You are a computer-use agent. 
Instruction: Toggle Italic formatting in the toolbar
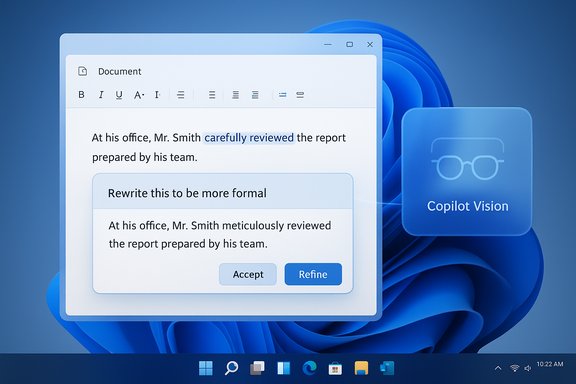(x=101, y=94)
